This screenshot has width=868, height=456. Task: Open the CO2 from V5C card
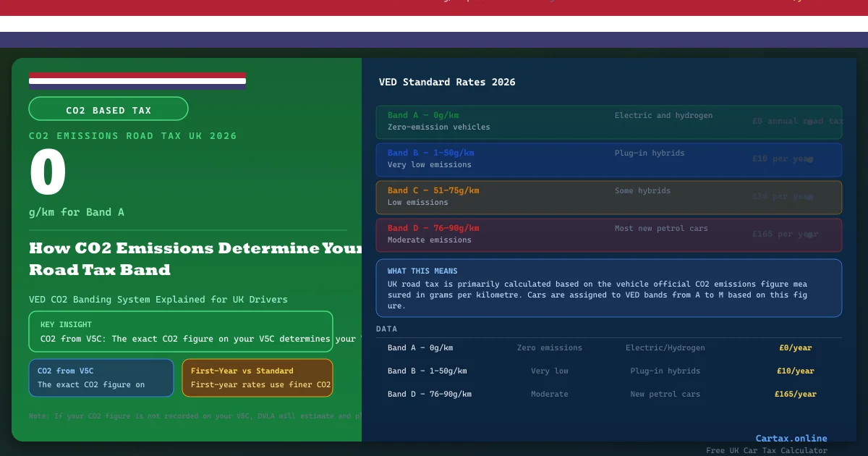pos(101,378)
